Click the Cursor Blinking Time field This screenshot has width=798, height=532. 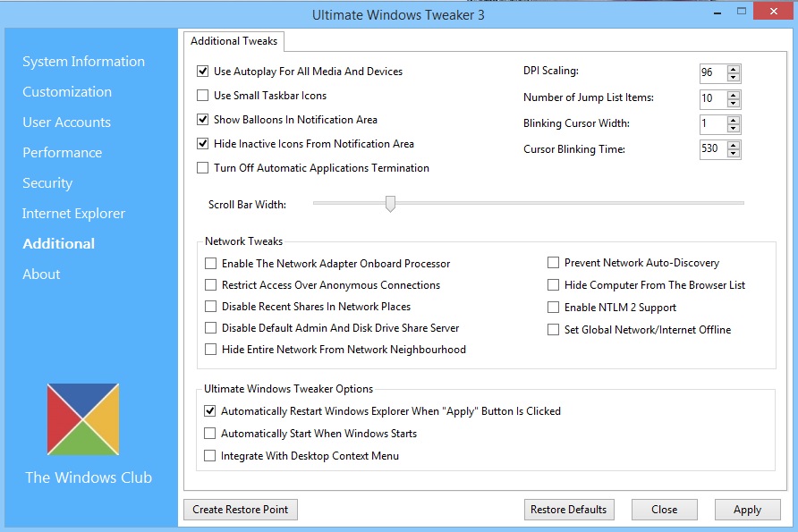click(714, 149)
